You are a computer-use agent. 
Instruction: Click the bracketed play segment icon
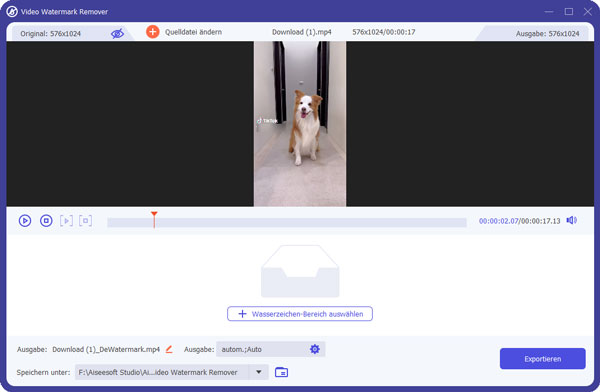(x=66, y=221)
